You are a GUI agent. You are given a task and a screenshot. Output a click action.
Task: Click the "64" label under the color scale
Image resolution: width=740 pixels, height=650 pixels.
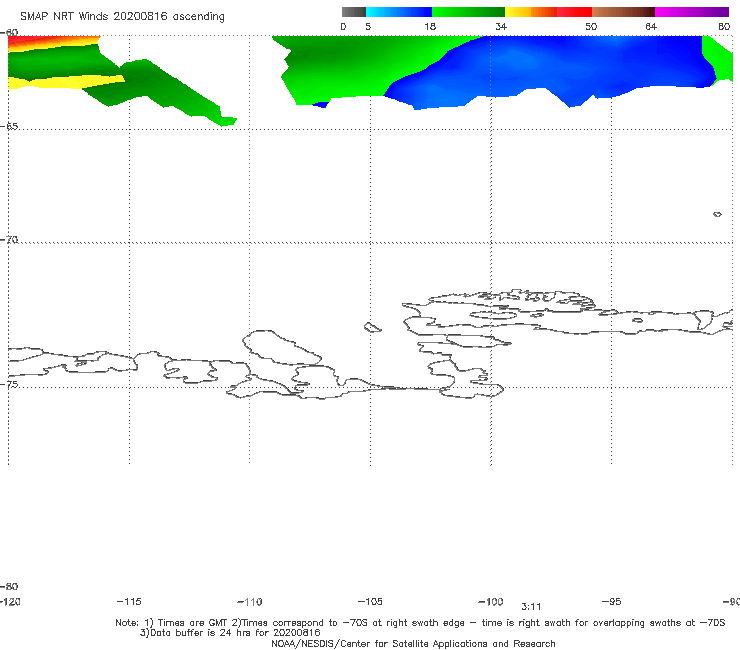click(651, 27)
